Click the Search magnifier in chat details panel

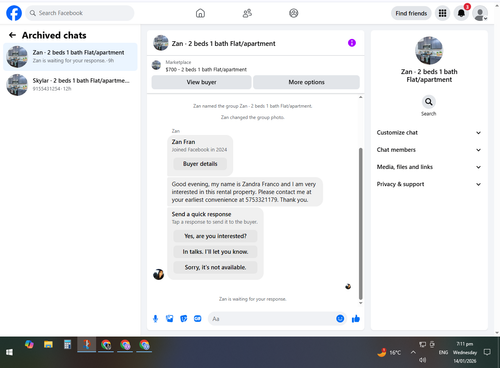click(x=429, y=101)
